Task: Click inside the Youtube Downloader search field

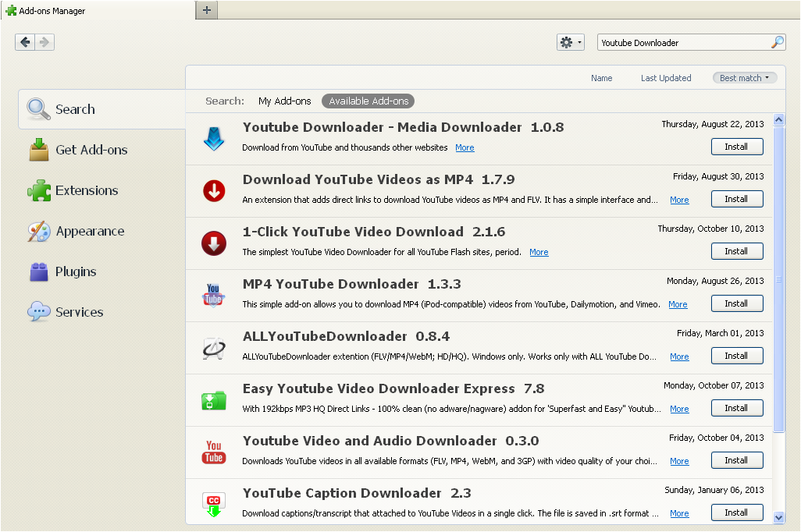Action: click(679, 43)
